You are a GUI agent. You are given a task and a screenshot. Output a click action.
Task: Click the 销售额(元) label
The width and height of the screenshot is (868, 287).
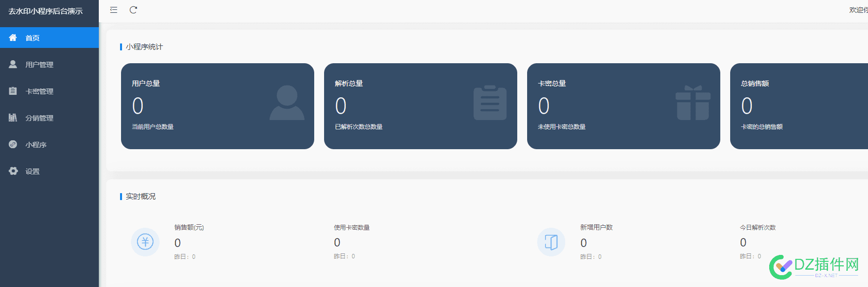point(189,228)
